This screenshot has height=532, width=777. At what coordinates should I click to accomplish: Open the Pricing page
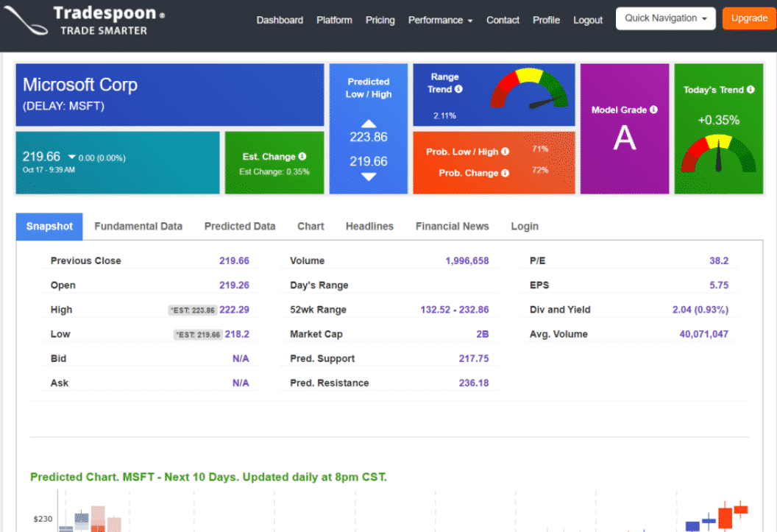coord(380,21)
